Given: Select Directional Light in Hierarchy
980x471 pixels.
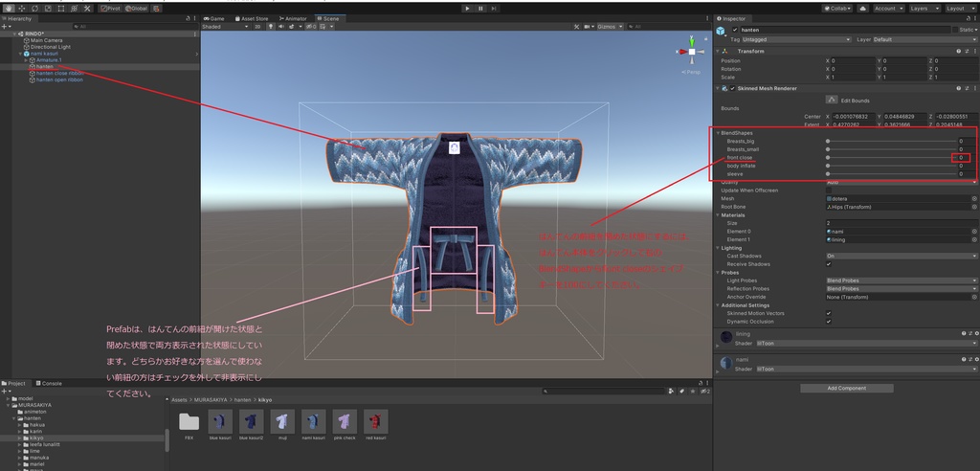Looking at the screenshot, I should point(50,47).
